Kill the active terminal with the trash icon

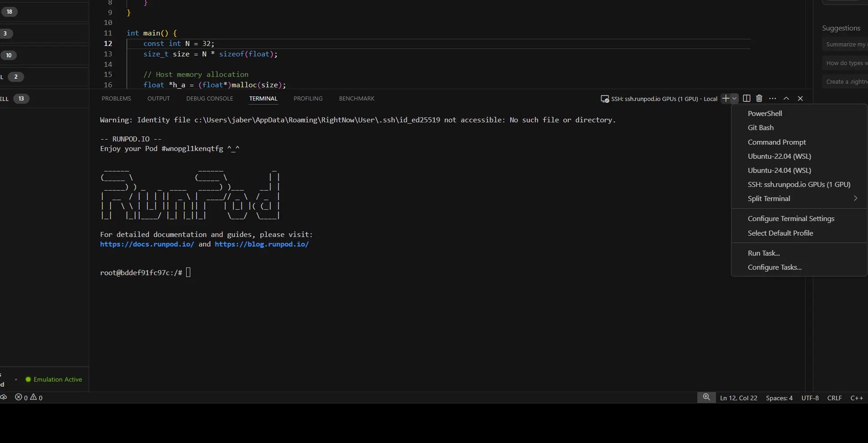759,98
